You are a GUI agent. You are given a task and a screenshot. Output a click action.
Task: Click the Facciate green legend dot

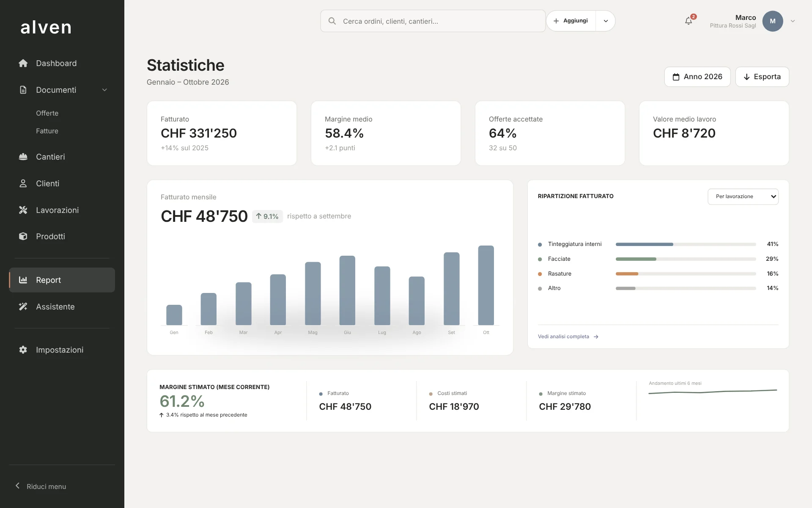point(540,259)
